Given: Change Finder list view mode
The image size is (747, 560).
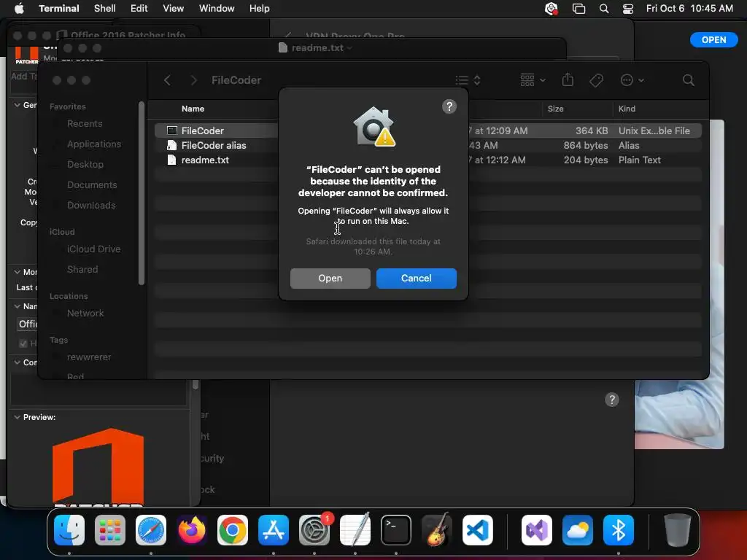Looking at the screenshot, I should [468, 80].
